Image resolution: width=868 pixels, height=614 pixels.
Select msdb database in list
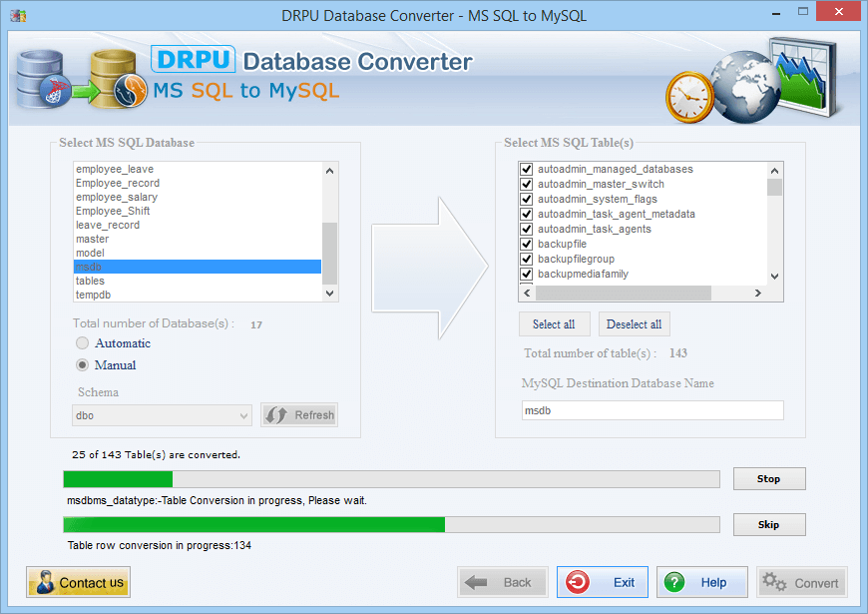coord(198,267)
